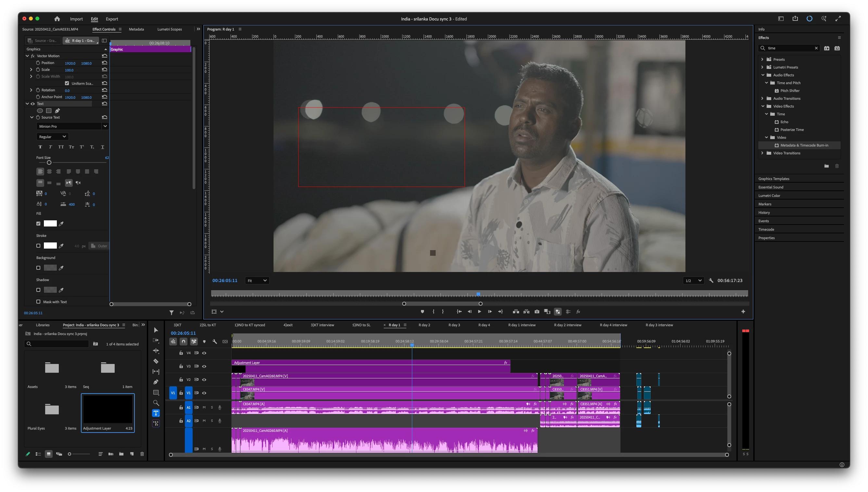Click the Fill color white swatch
The image size is (868, 492).
pyautogui.click(x=50, y=223)
